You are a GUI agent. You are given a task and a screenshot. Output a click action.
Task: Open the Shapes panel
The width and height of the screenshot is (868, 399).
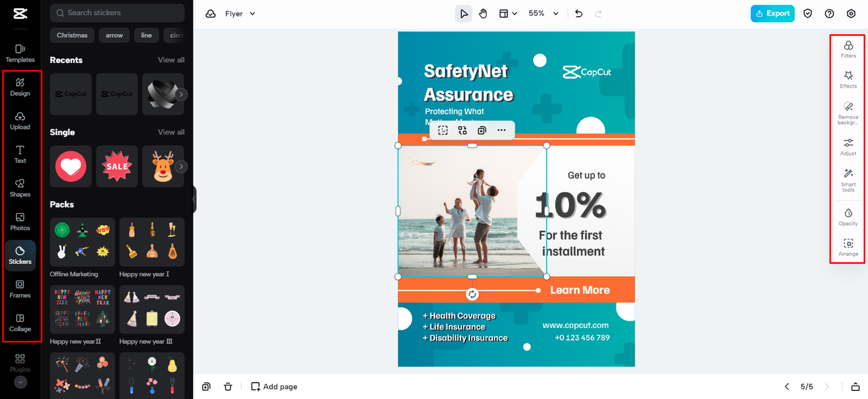click(x=20, y=188)
